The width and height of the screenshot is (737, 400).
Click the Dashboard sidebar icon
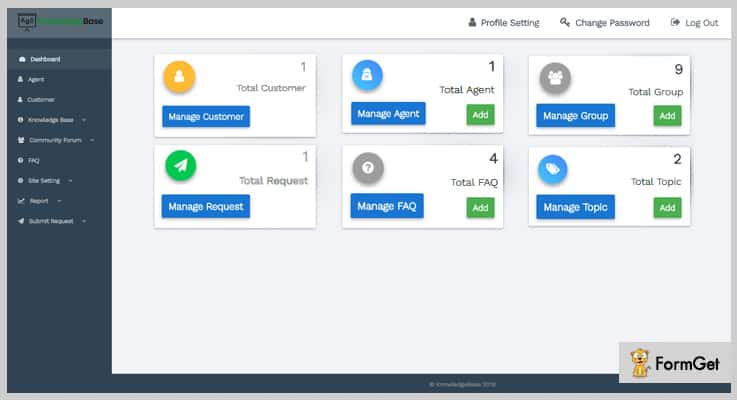[x=22, y=59]
